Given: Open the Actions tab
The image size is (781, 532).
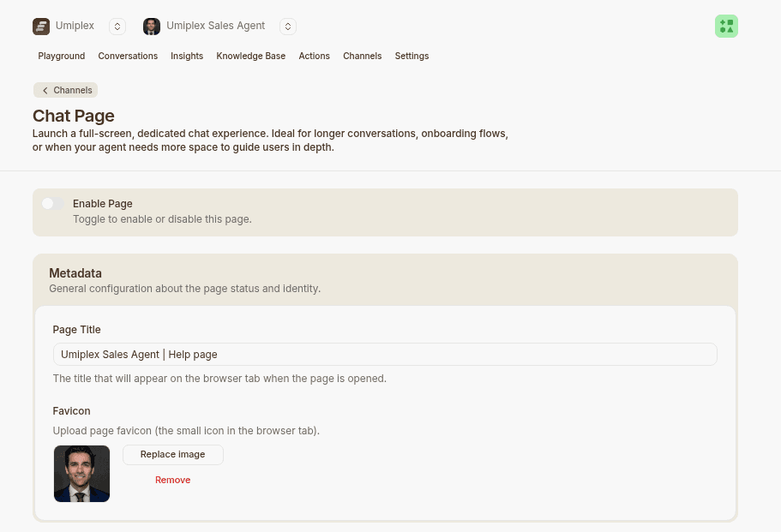Looking at the screenshot, I should pos(315,56).
